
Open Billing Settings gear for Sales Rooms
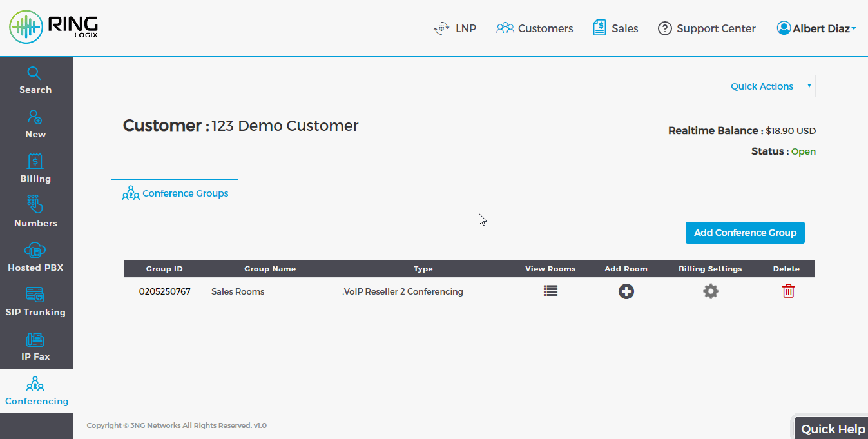[x=710, y=291]
